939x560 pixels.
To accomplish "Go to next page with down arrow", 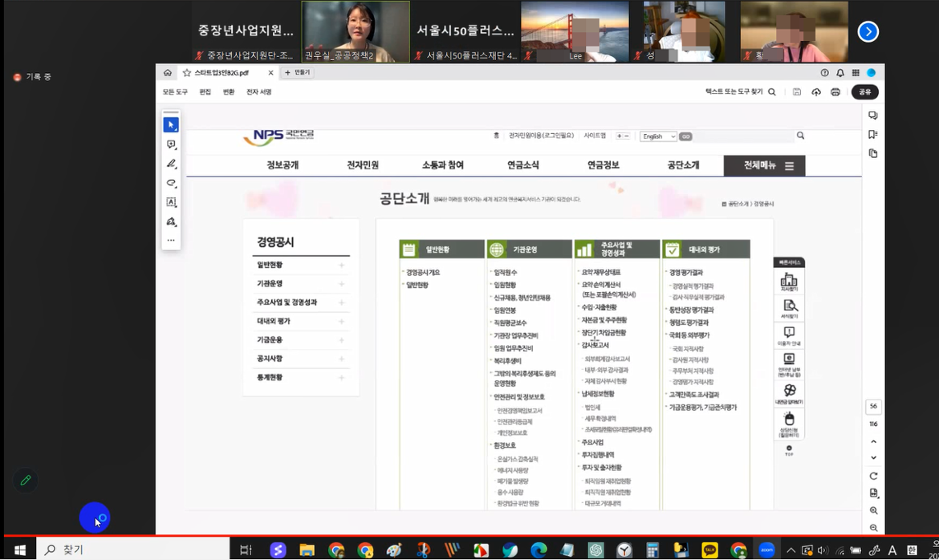I will 873,458.
